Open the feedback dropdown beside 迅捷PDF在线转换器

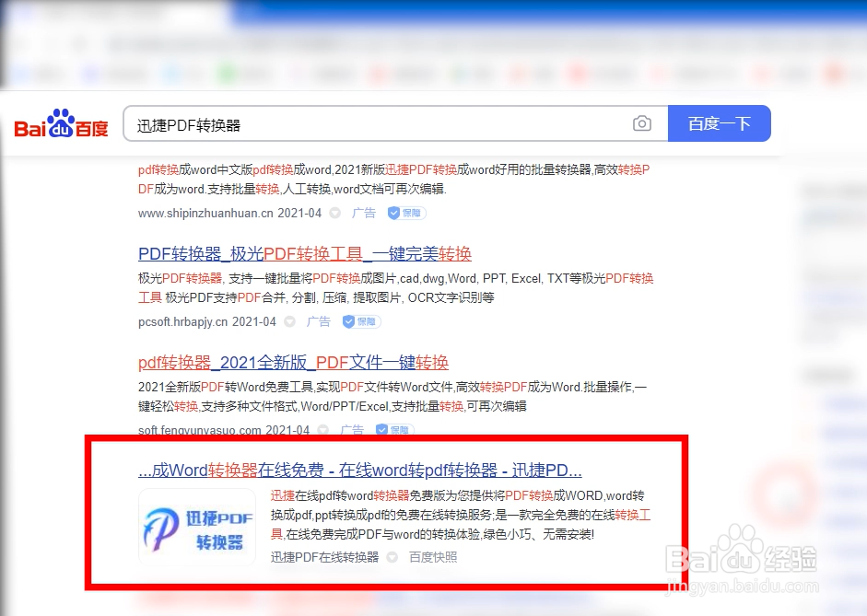point(392,557)
